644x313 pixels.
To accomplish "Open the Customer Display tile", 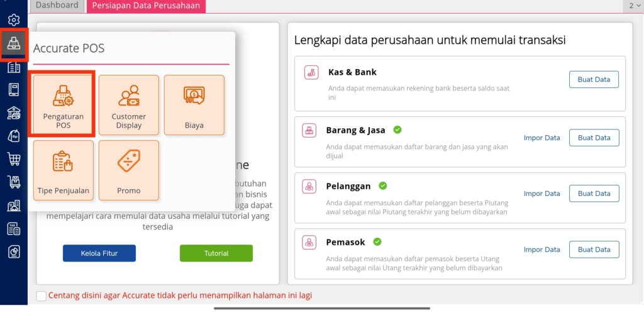I will click(x=128, y=104).
